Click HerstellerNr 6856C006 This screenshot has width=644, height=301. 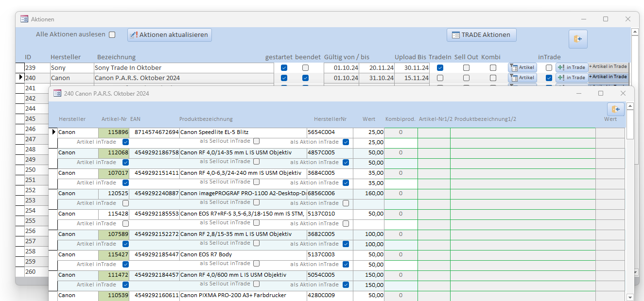tap(330, 193)
